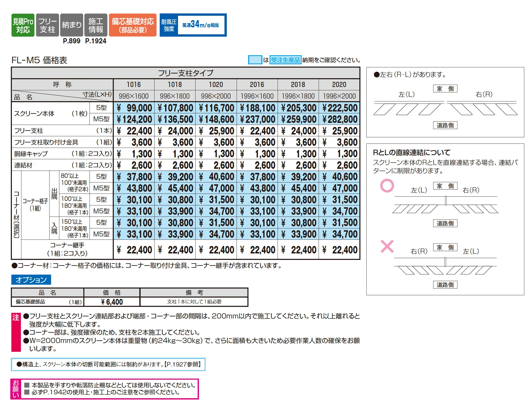Click price ¥6,400 in the option table

tap(112, 302)
